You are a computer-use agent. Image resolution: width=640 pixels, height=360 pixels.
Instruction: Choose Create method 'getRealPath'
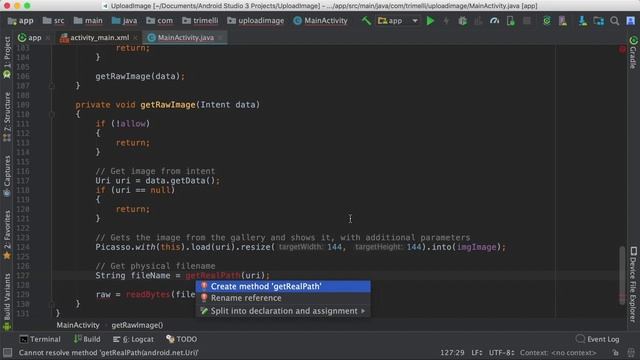click(x=283, y=287)
